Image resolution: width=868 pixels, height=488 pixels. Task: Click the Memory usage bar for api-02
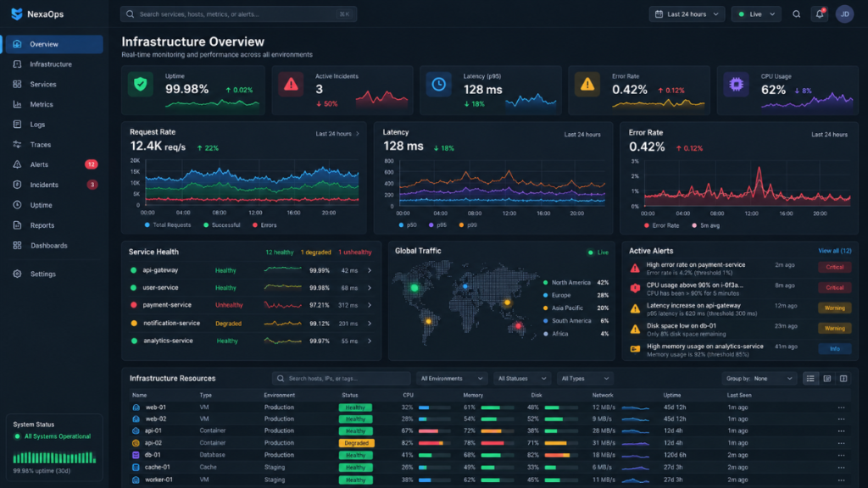click(x=497, y=443)
